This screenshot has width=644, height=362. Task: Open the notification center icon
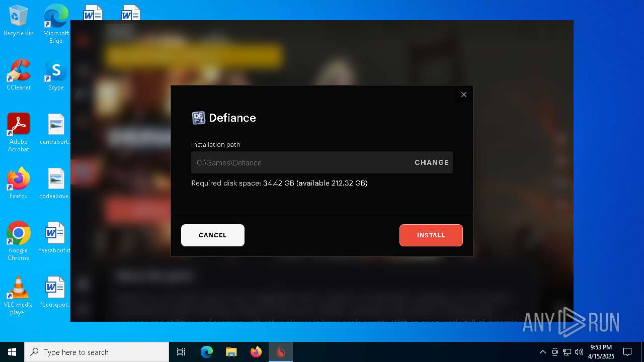(x=627, y=352)
